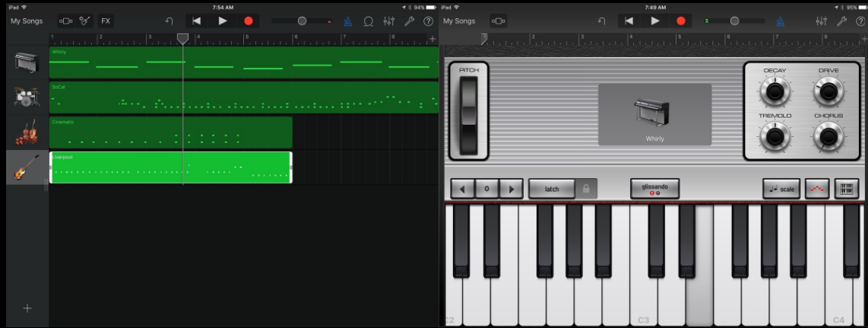The width and height of the screenshot is (868, 328).
Task: Switch view button in the tracks window toolbar
Action: (66, 21)
